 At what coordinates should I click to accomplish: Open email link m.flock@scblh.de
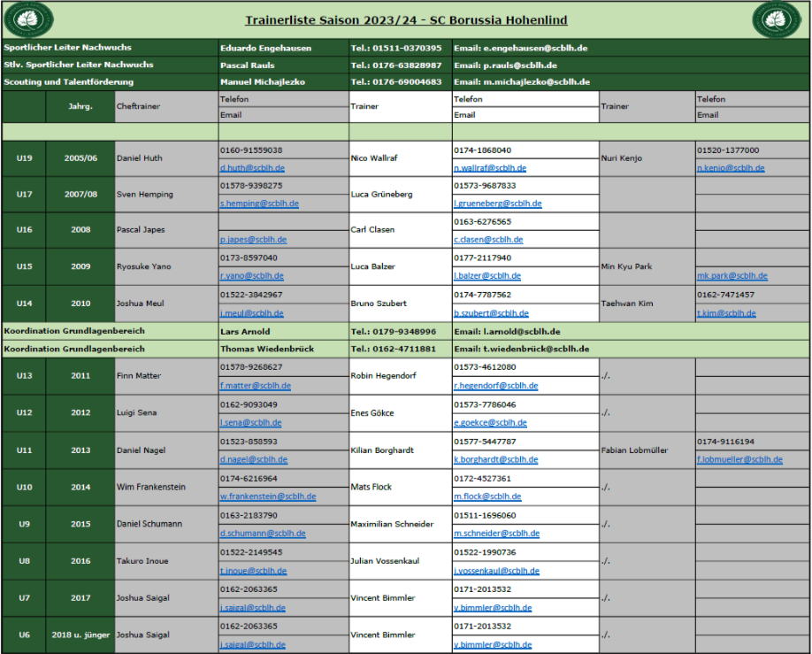pos(487,496)
